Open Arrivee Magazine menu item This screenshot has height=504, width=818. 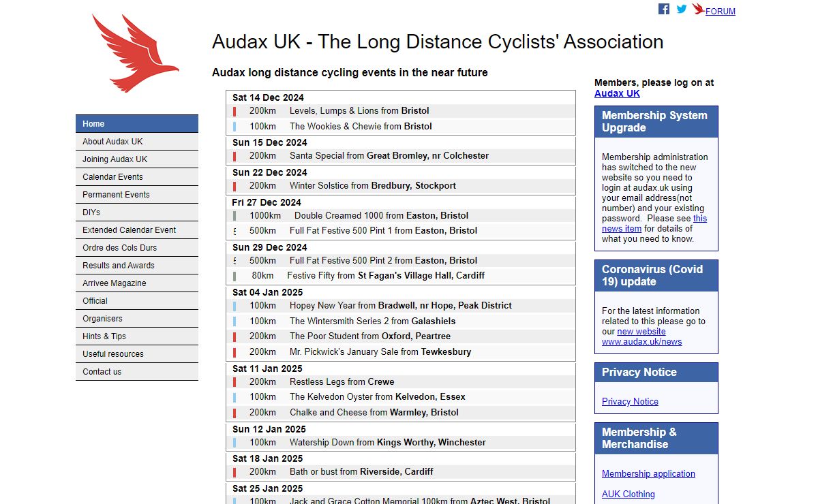point(137,283)
